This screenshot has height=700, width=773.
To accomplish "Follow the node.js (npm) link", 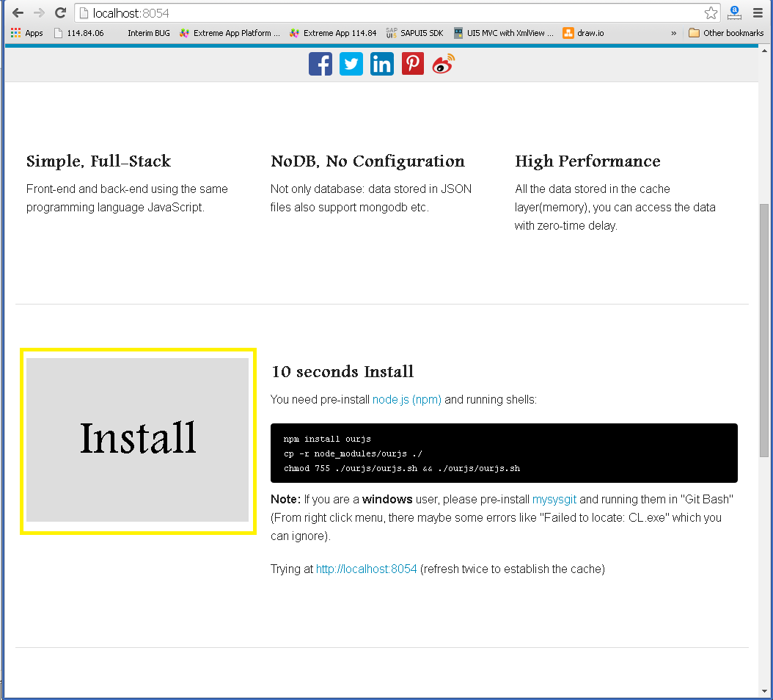I will point(407,400).
